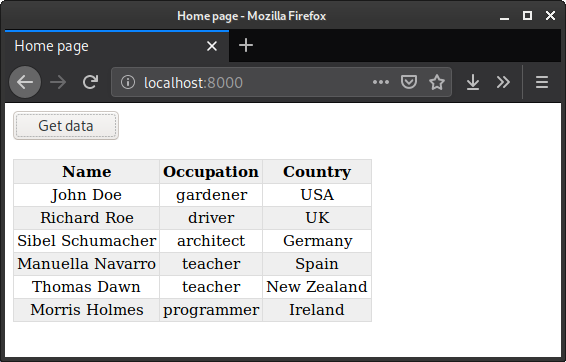
Task: Open a new tab with plus icon
Action: (x=246, y=45)
